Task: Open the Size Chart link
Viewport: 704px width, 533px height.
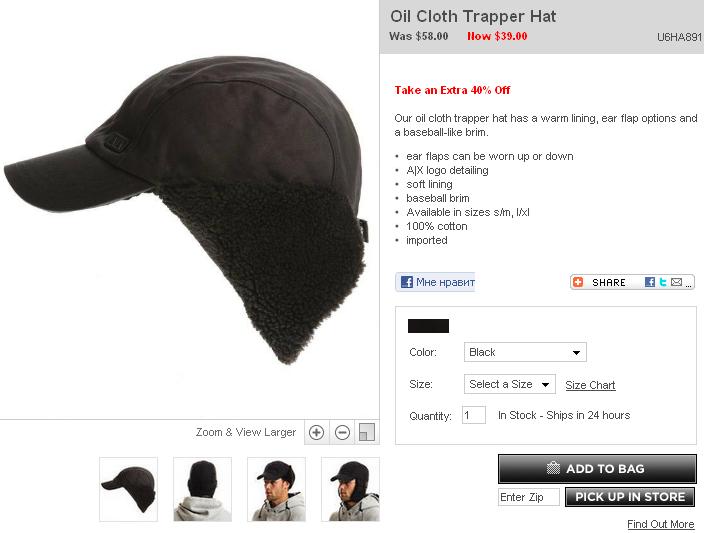Action: point(590,385)
